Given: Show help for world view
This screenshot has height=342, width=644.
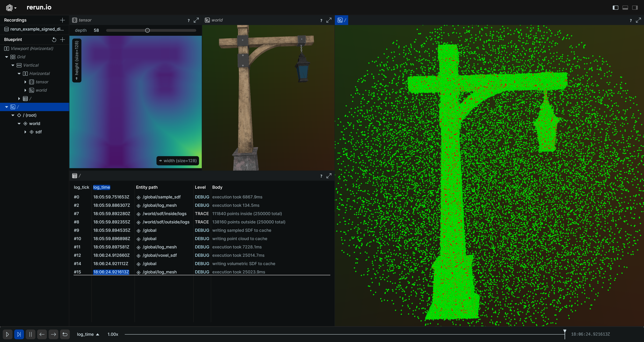Looking at the screenshot, I should point(321,20).
